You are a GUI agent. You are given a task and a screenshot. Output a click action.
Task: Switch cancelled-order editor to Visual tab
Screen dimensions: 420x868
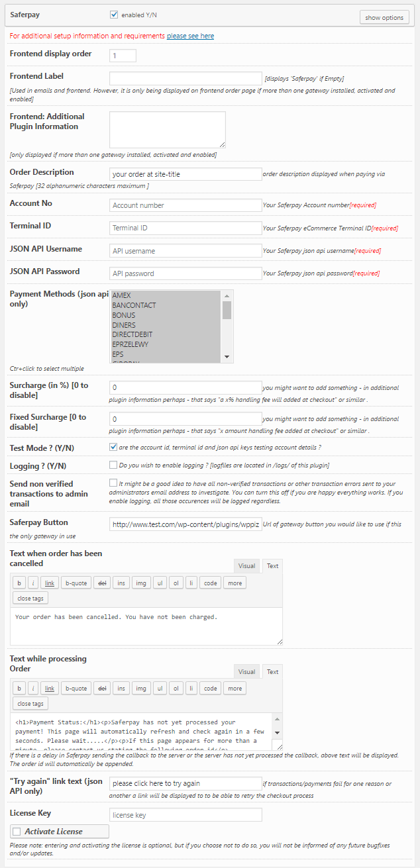[x=247, y=565]
